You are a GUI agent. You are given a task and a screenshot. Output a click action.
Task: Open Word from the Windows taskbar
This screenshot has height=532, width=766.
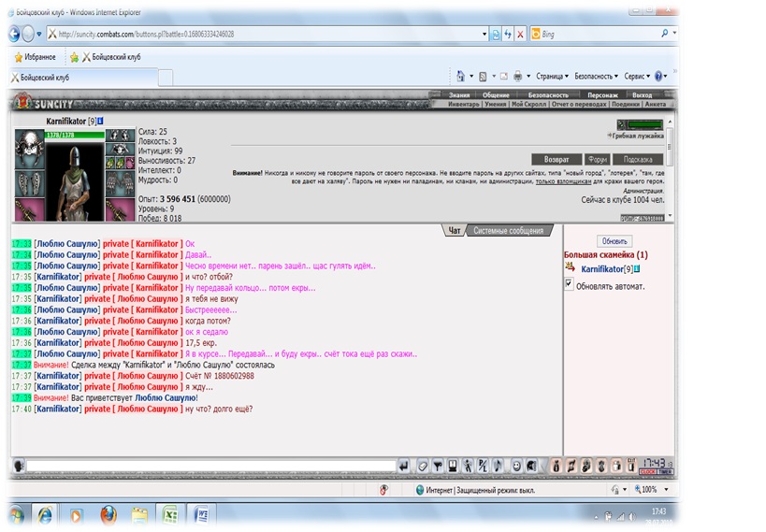click(x=201, y=515)
